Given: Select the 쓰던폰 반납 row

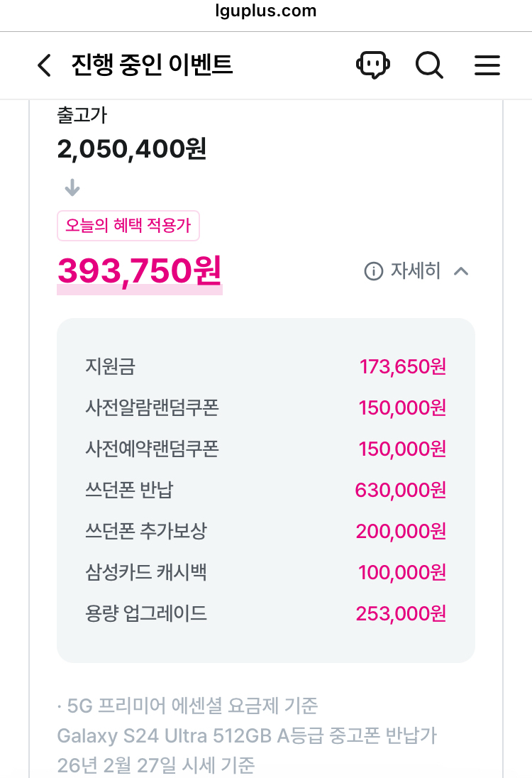Looking at the screenshot, I should 265,490.
